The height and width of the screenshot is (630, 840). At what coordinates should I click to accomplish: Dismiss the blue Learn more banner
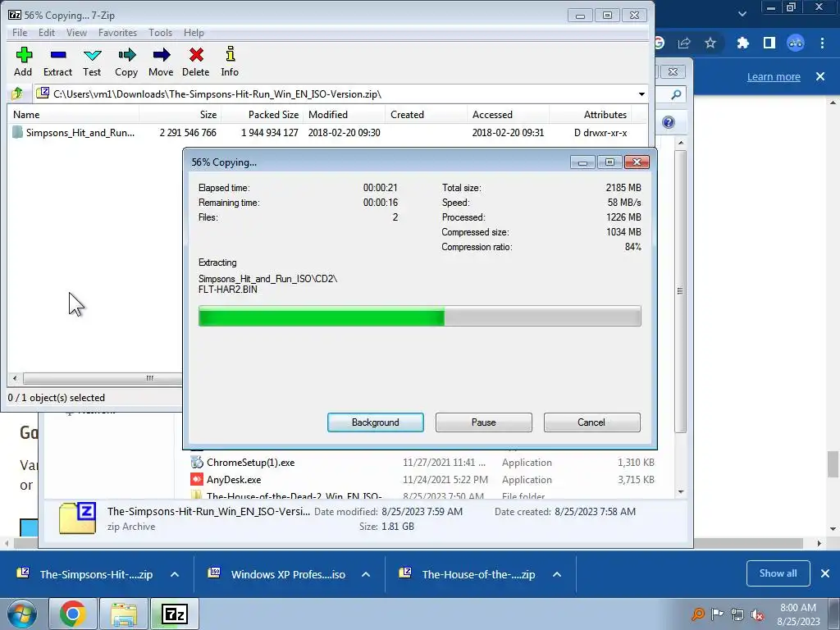tap(820, 76)
